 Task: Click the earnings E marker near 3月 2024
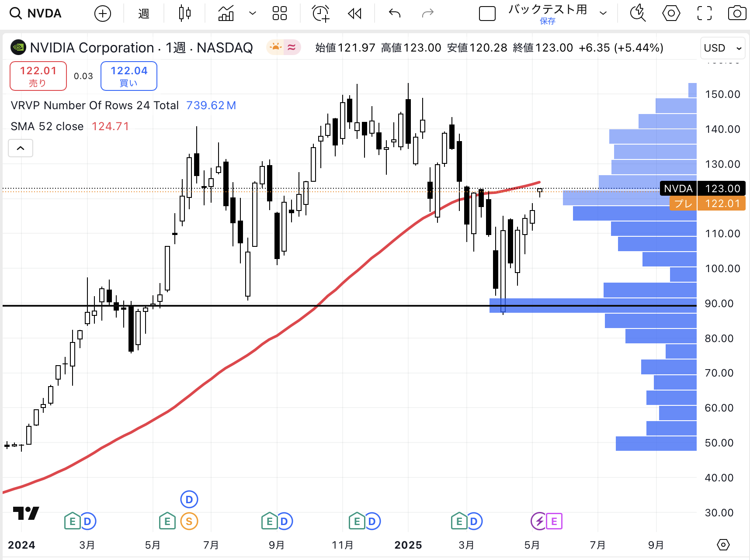click(x=72, y=521)
